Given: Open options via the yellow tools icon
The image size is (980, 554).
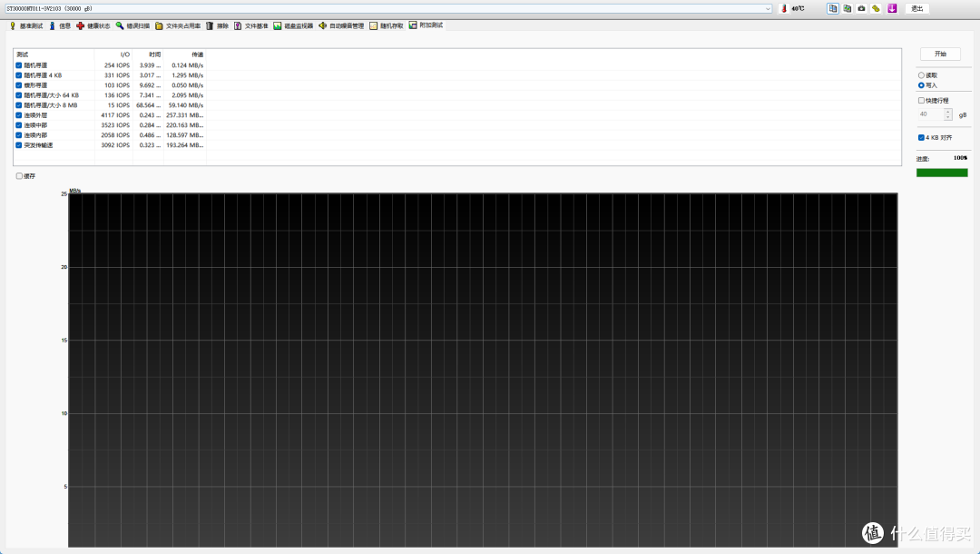Looking at the screenshot, I should pos(876,9).
